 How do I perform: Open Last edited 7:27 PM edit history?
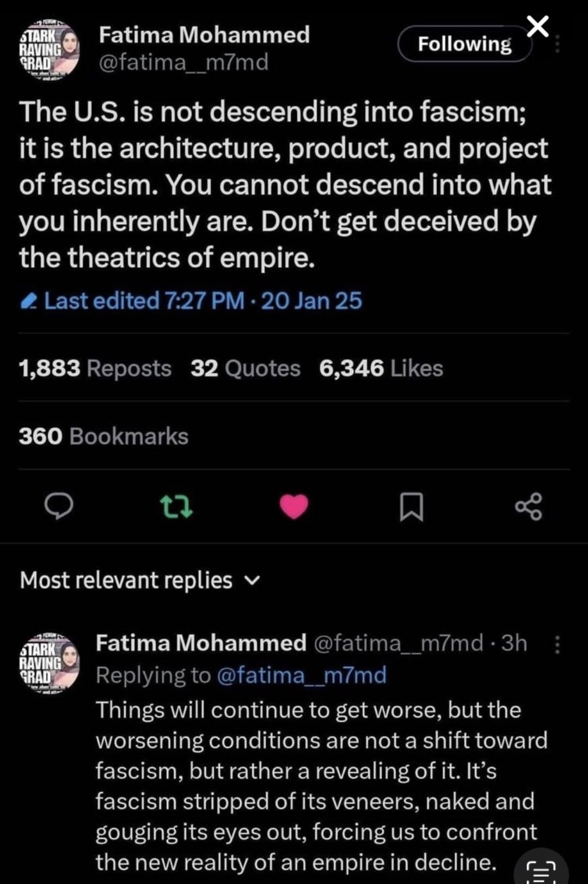[x=191, y=301]
